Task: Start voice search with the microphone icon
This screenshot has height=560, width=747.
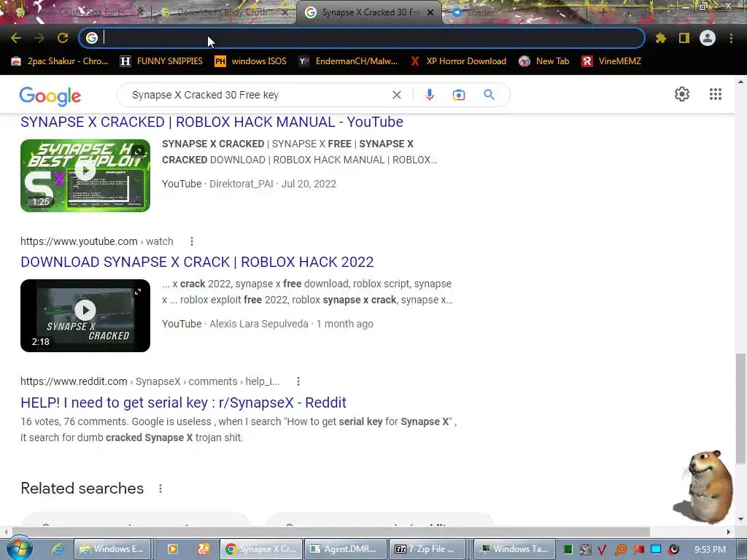Action: coord(429,95)
